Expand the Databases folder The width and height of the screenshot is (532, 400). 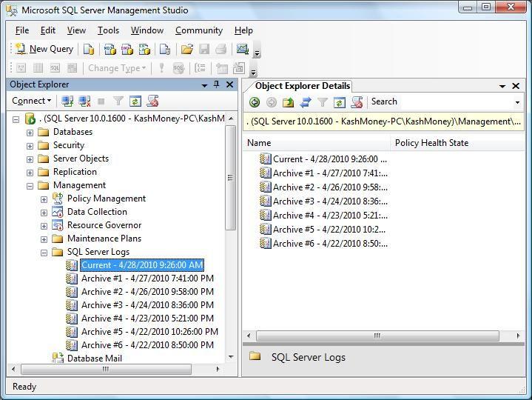click(x=30, y=133)
